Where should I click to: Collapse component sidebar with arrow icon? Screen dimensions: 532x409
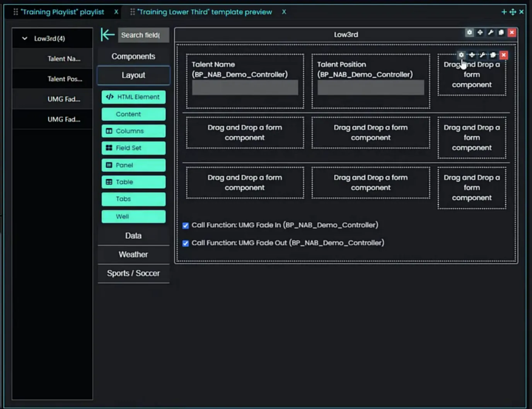point(107,35)
